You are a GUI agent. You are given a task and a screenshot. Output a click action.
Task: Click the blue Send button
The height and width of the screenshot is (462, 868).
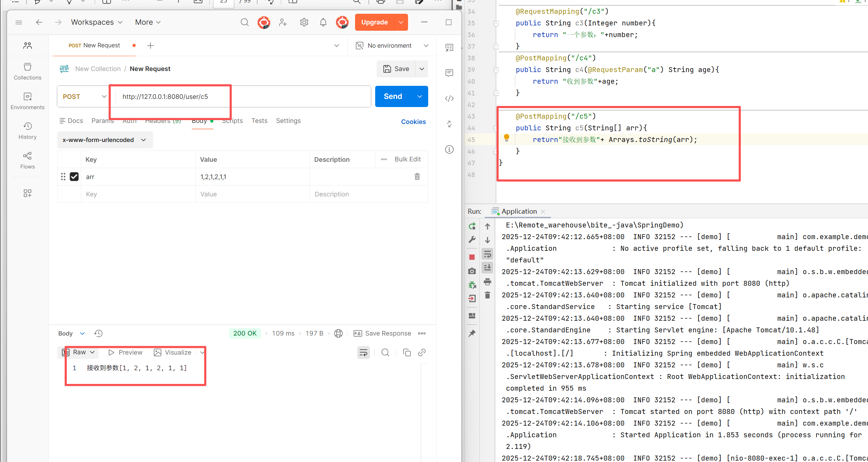(393, 96)
